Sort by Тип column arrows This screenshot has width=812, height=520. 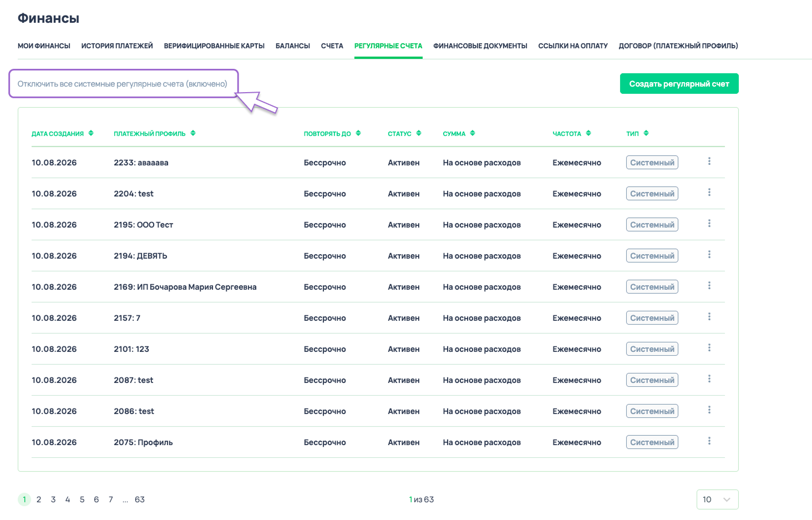click(646, 133)
